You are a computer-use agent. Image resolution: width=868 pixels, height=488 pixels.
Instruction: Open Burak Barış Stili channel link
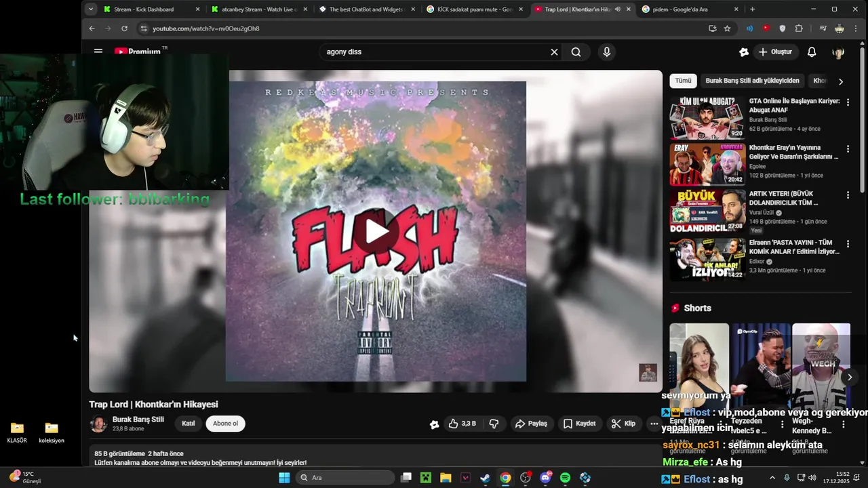coord(138,420)
